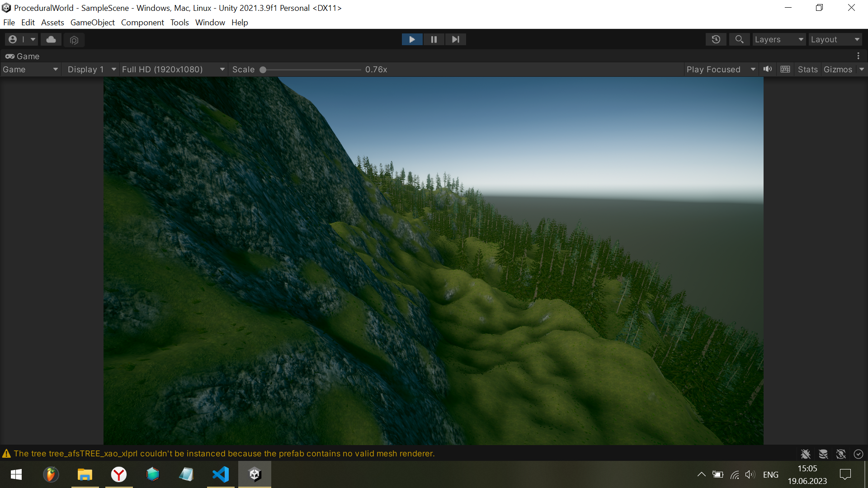Toggle Play mode off
868x488 pixels.
412,40
